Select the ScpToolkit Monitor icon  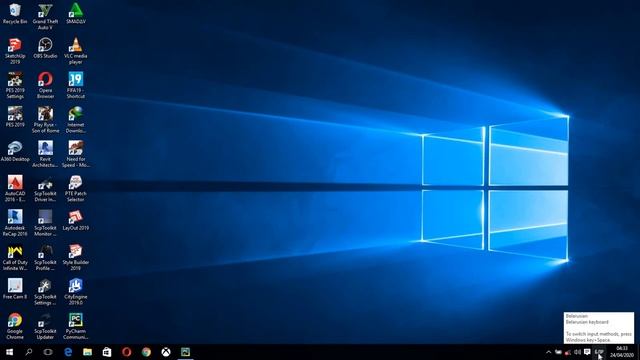coord(45,223)
